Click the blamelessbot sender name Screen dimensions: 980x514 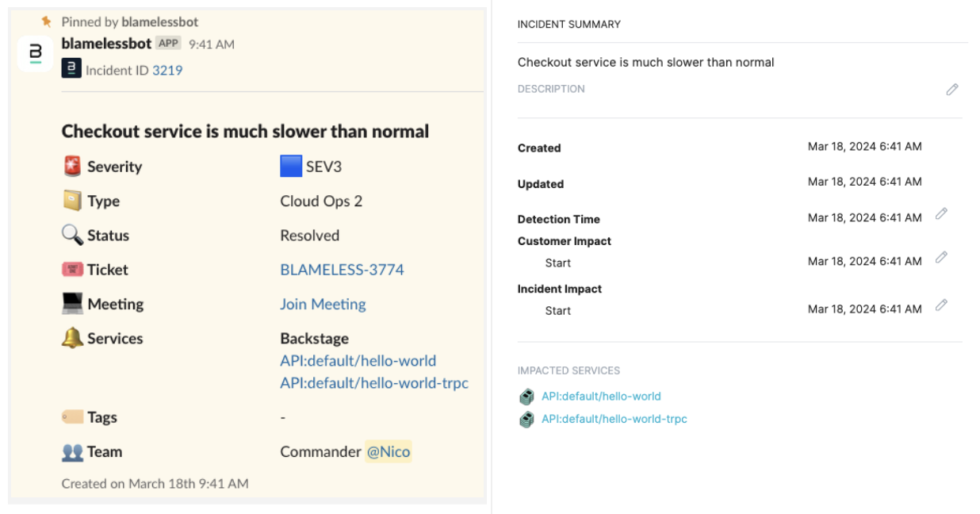106,44
